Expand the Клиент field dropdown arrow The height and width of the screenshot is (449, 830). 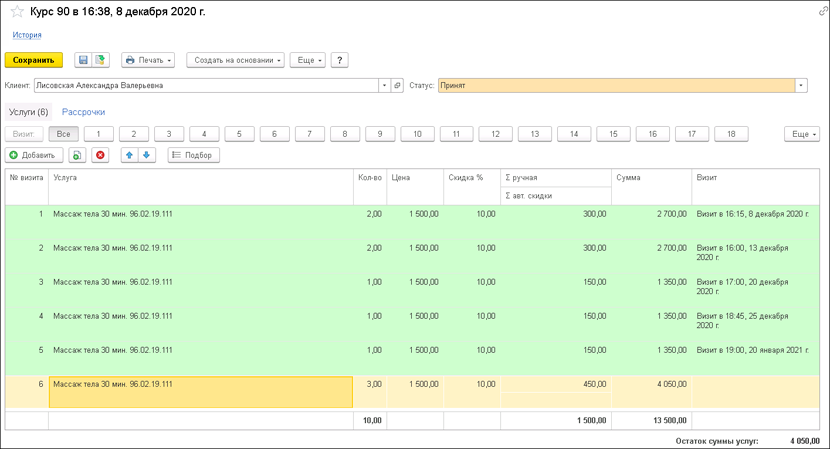pos(385,85)
